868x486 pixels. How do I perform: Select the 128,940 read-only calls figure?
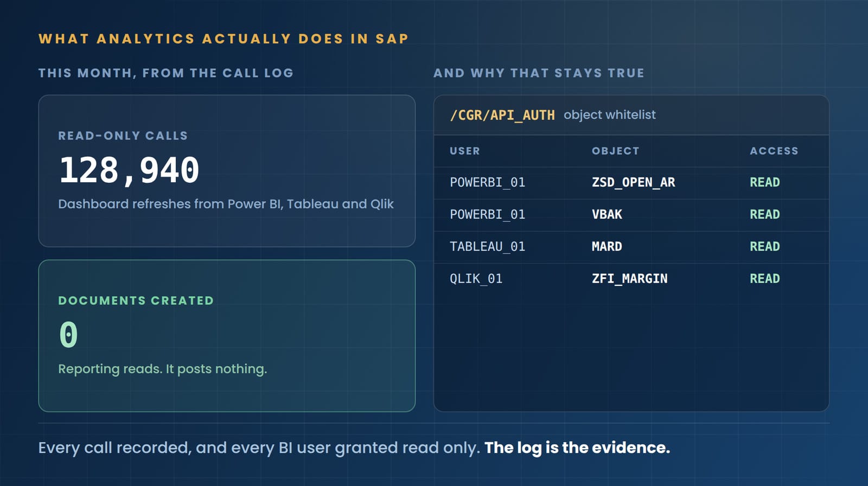(x=129, y=170)
